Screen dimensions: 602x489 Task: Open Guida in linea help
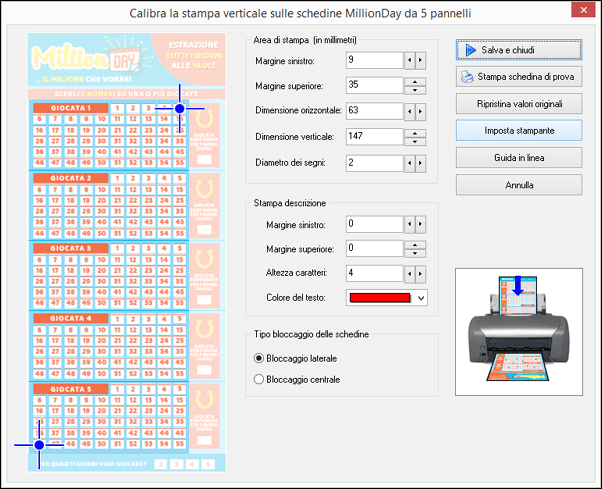click(517, 157)
